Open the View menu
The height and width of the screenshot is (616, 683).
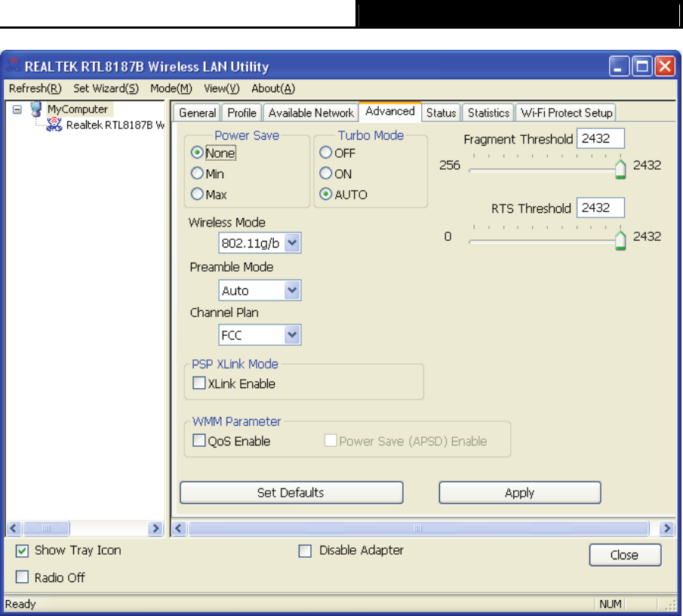(222, 88)
